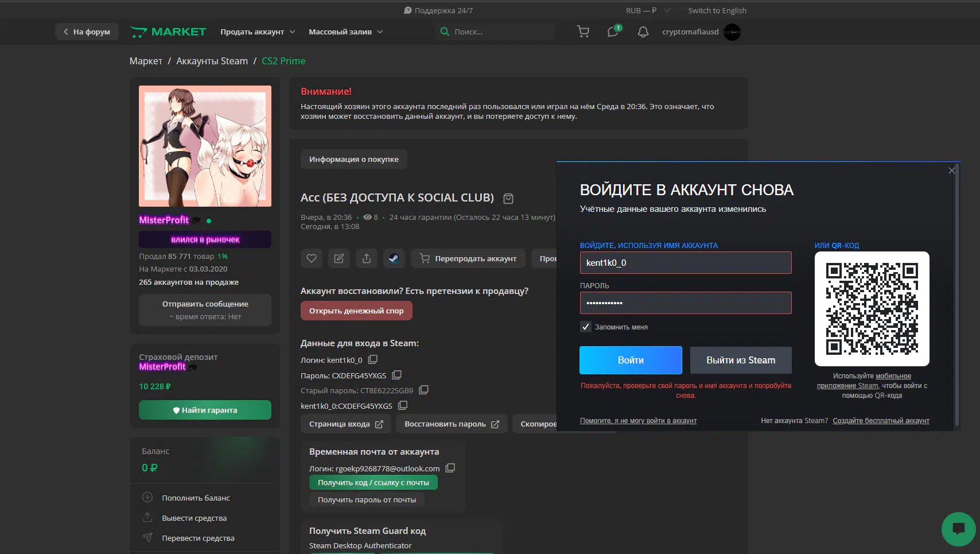Click Вывести средства

click(x=194, y=518)
